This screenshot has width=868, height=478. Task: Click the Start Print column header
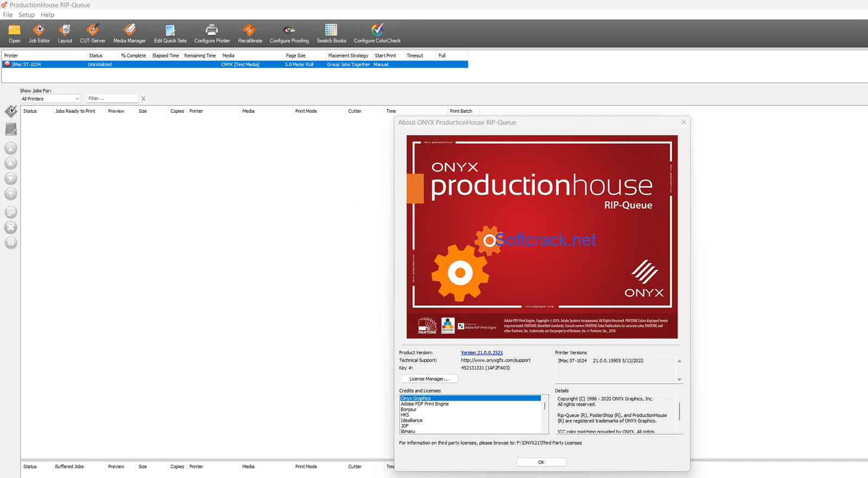[386, 55]
